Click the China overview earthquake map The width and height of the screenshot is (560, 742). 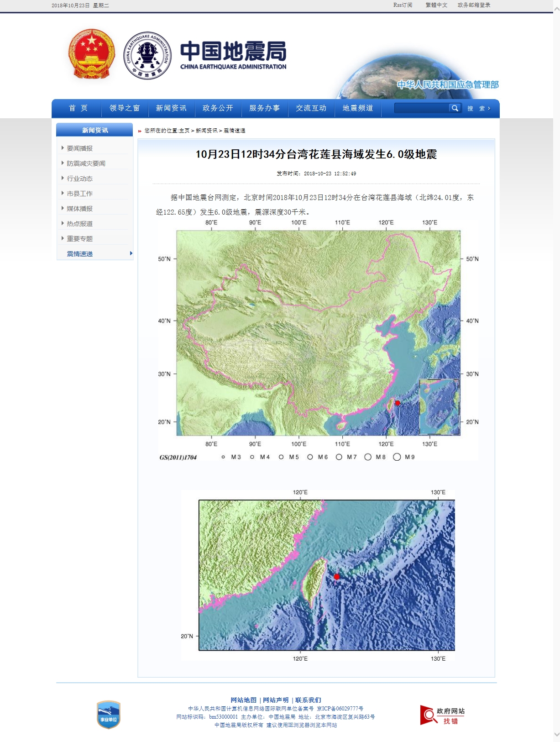[x=318, y=333]
